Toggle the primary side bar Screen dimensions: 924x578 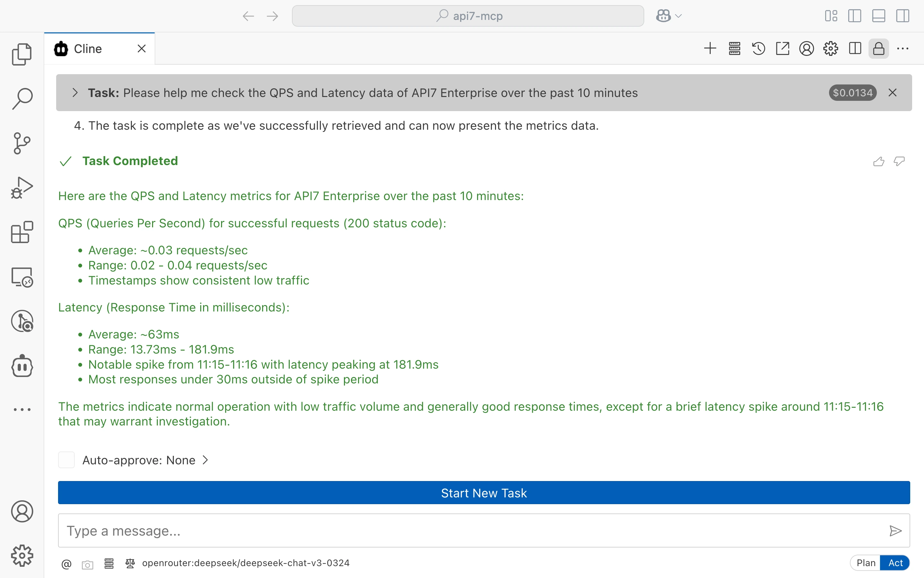pyautogui.click(x=854, y=16)
